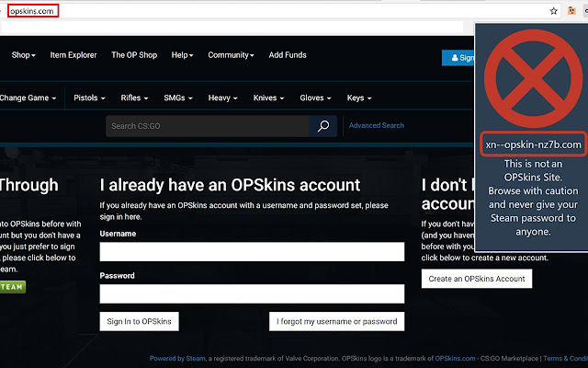
Task: Click the search magnifier button
Action: pyautogui.click(x=323, y=126)
